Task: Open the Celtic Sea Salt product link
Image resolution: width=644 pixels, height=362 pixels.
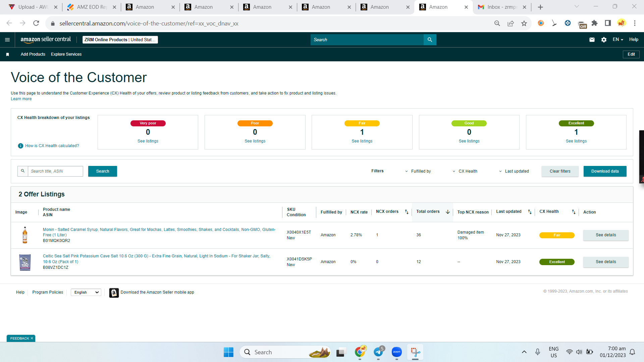Action: (157, 259)
